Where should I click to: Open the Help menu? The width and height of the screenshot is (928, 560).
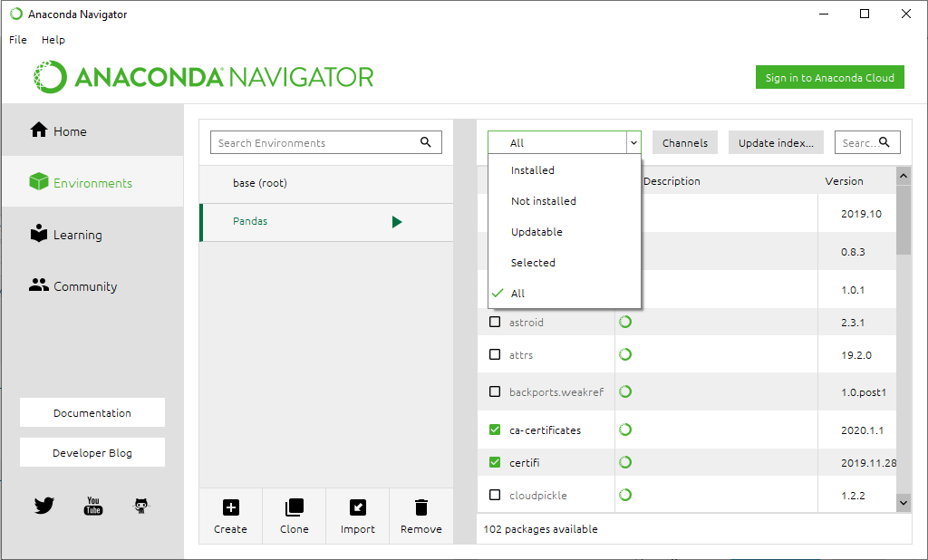[x=53, y=40]
